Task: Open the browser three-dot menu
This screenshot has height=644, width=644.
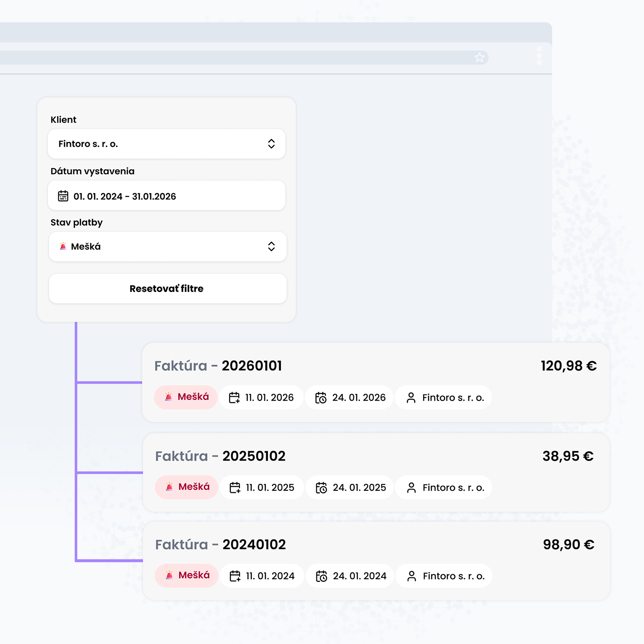Action: click(x=539, y=56)
